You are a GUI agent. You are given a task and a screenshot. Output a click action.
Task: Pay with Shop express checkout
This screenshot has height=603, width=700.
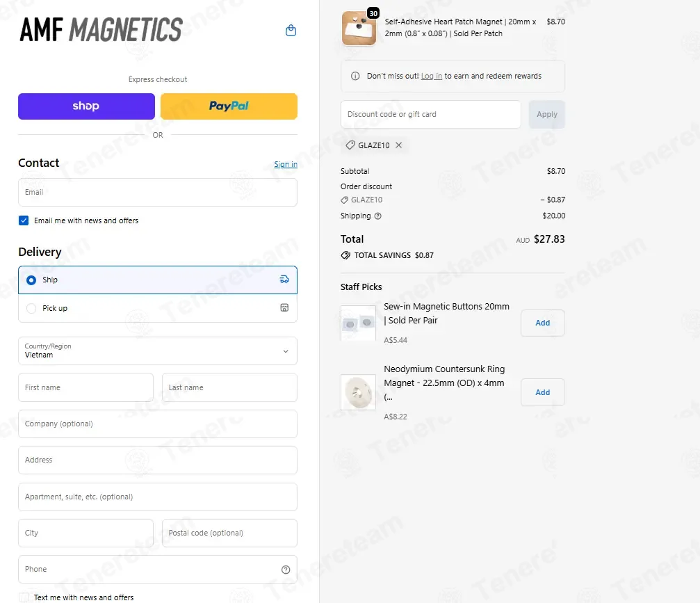[86, 106]
